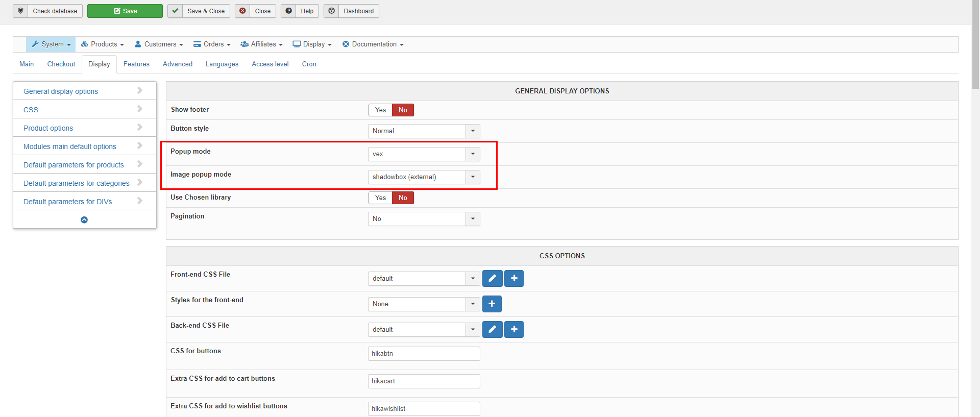
Task: Click chevron beside Default parameters for DIVs
Action: [140, 201]
